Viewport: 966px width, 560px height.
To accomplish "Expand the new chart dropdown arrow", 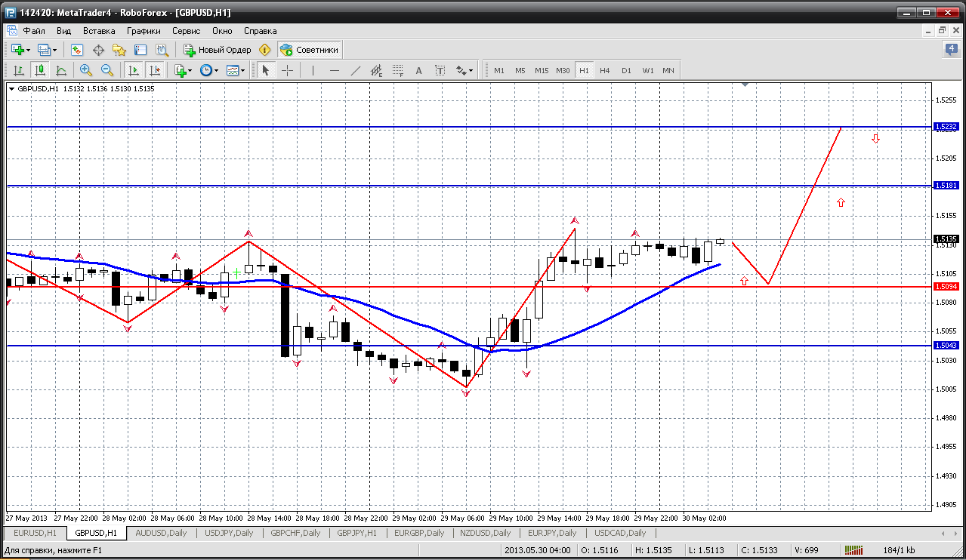I will [28, 50].
